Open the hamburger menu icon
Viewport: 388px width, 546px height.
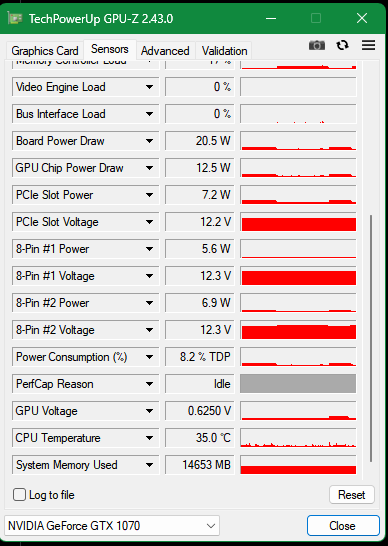[x=368, y=45]
